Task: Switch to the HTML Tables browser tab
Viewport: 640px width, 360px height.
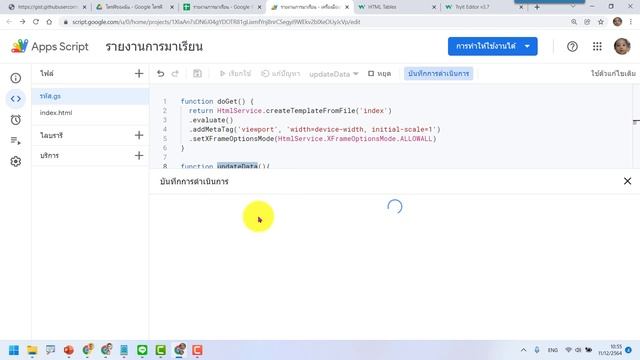Action: click(397, 7)
